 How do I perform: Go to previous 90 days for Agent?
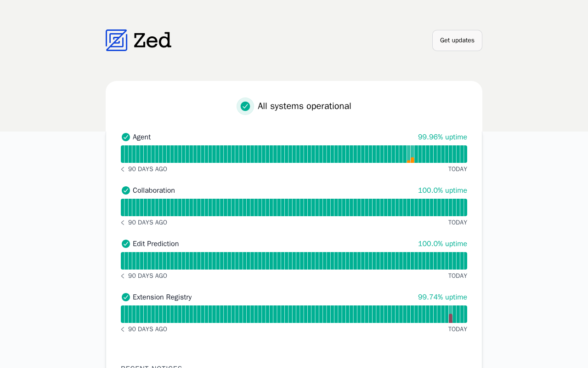pyautogui.click(x=123, y=169)
